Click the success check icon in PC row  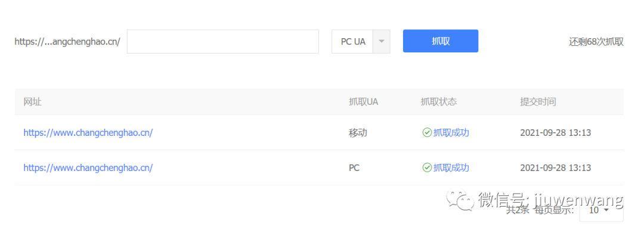pyautogui.click(x=427, y=167)
